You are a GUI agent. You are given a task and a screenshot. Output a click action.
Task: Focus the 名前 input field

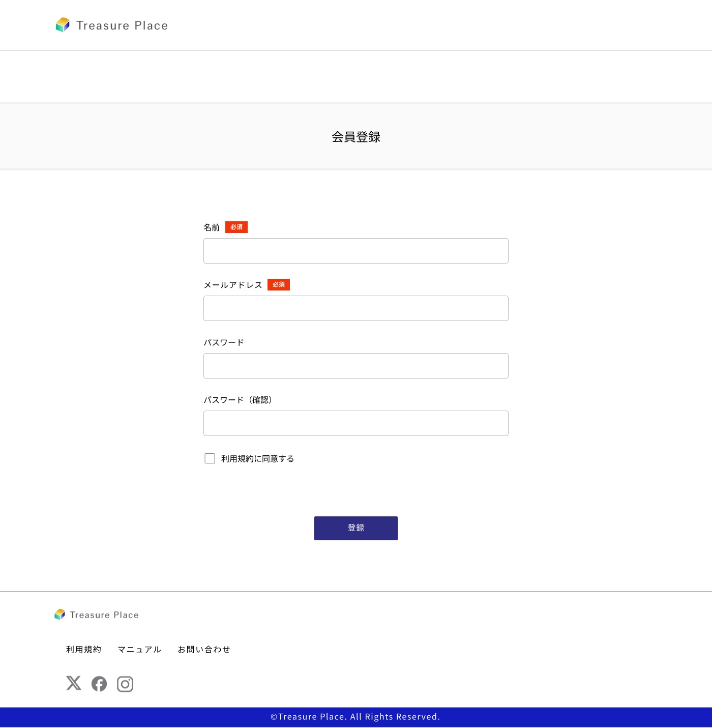[x=356, y=251]
